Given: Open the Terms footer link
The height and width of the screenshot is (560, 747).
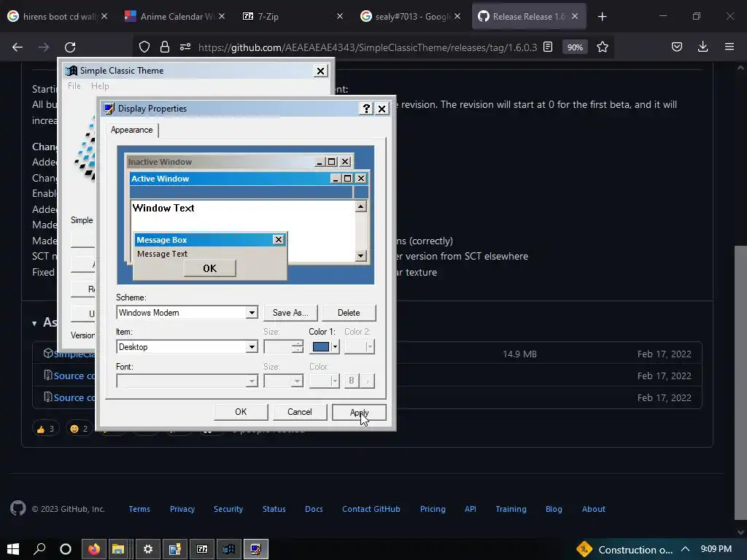Looking at the screenshot, I should tap(139, 508).
